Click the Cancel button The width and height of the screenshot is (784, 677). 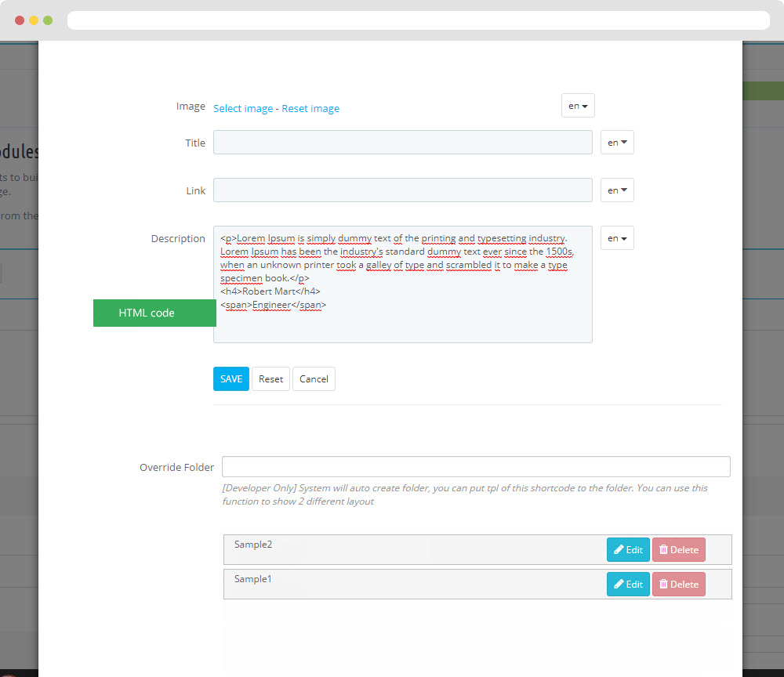pos(314,379)
